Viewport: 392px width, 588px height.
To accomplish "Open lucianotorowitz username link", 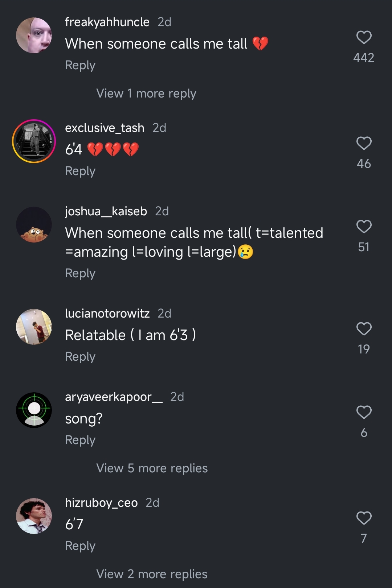I will click(x=107, y=314).
